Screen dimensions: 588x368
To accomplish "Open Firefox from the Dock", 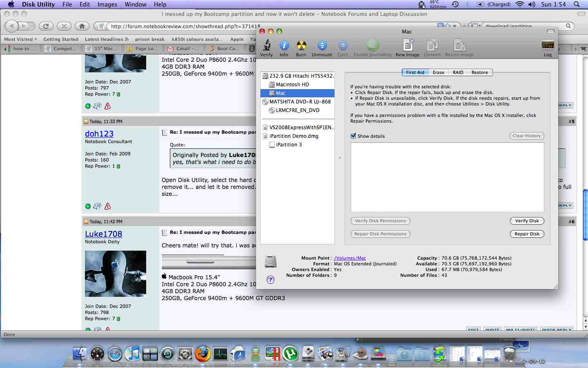I will pos(203,354).
